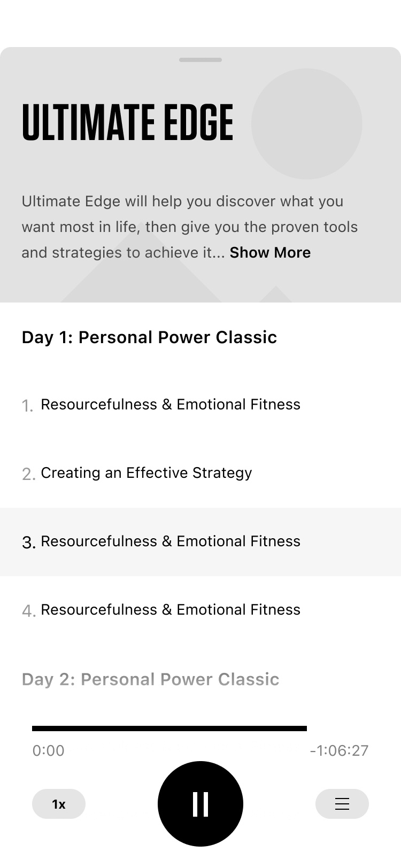Toggle the 1x playback speed
This screenshot has width=401, height=868.
[x=59, y=804]
